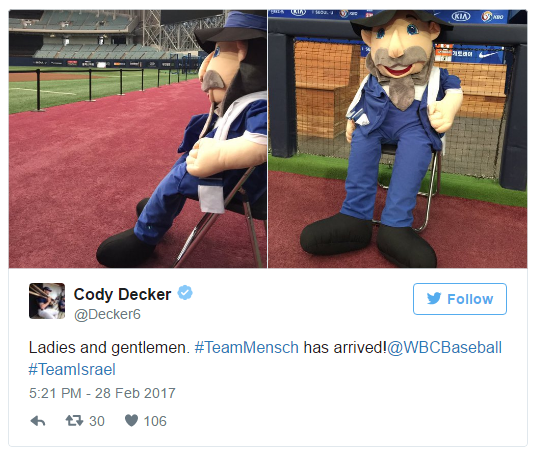Click the reply arrow icon
The width and height of the screenshot is (541, 457).
coord(38,421)
